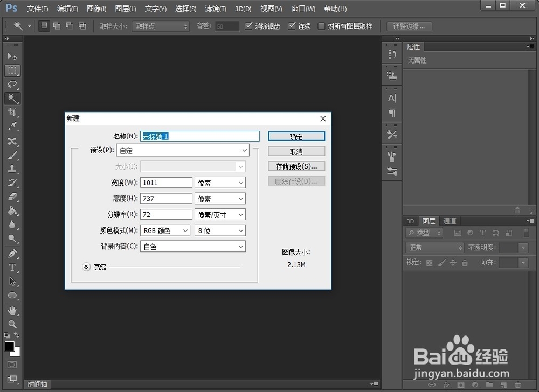Switch to the 3D panel tab
The height and width of the screenshot is (392, 539).
pos(410,221)
